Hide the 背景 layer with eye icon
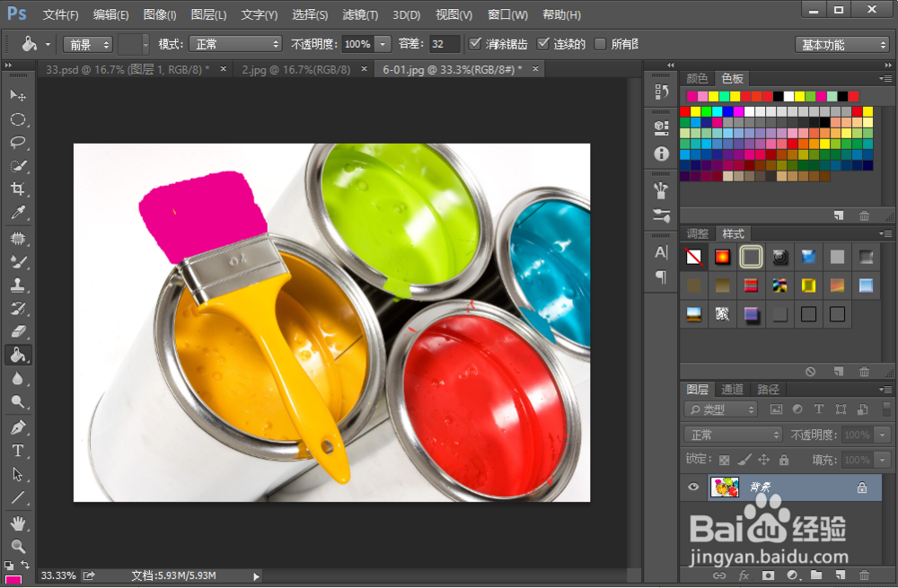 693,487
